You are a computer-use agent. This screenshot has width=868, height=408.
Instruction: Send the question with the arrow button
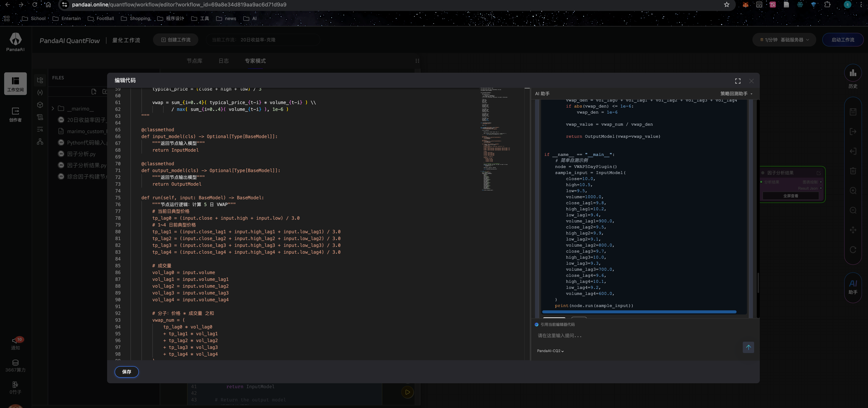point(748,347)
